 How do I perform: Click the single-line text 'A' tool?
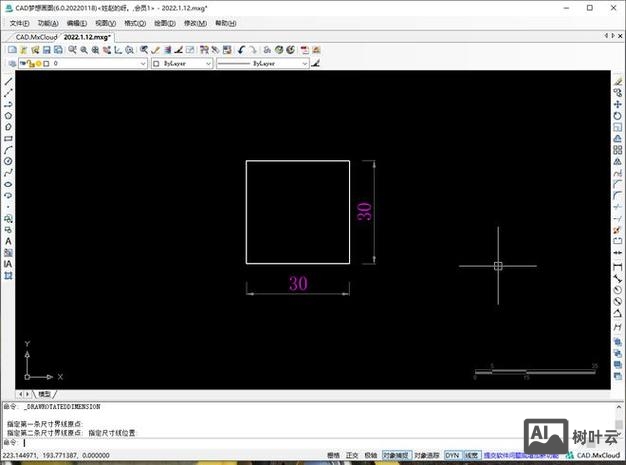[8, 241]
